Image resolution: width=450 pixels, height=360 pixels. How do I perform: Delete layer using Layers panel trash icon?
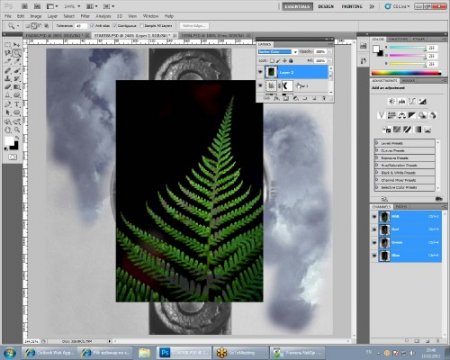point(323,98)
